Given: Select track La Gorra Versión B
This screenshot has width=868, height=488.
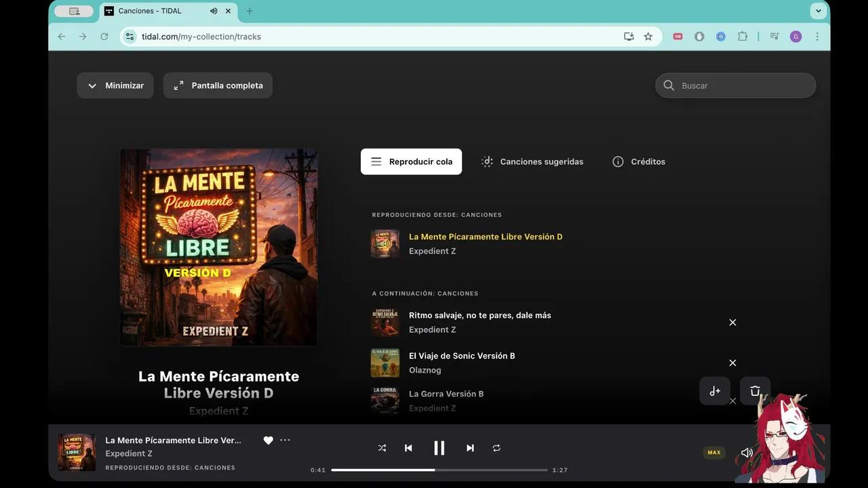Looking at the screenshot, I should point(446,394).
